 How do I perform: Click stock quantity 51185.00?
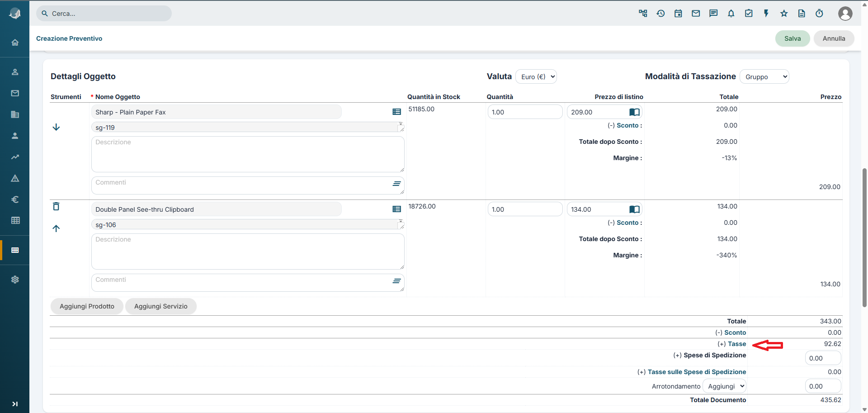pos(421,109)
